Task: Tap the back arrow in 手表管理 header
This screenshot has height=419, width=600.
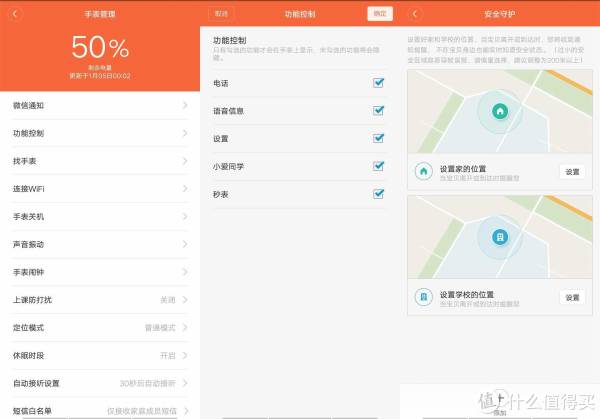Action: 14,14
